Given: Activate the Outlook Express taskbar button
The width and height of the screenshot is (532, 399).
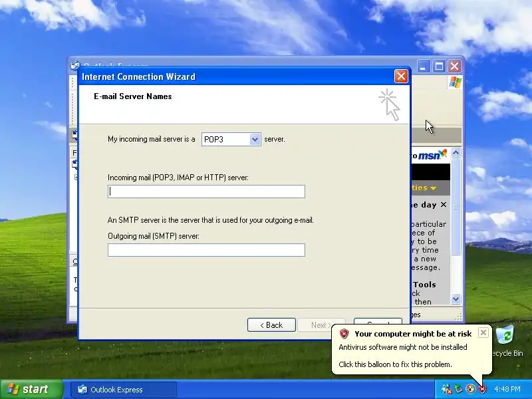Looking at the screenshot, I should [124, 390].
